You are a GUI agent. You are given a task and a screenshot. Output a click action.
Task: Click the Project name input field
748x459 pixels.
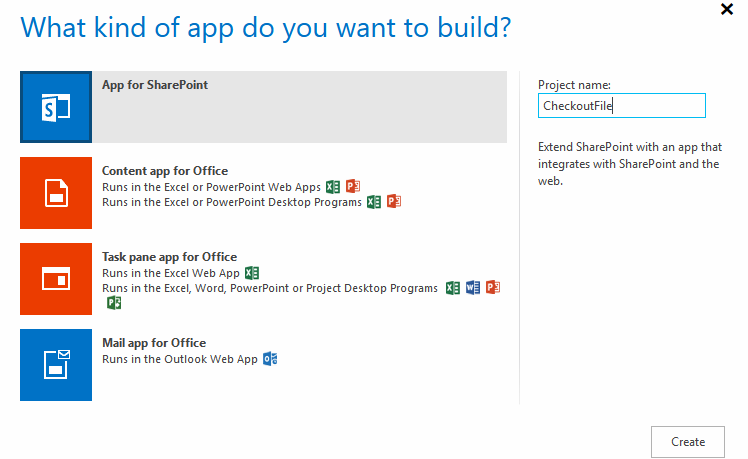coord(621,106)
